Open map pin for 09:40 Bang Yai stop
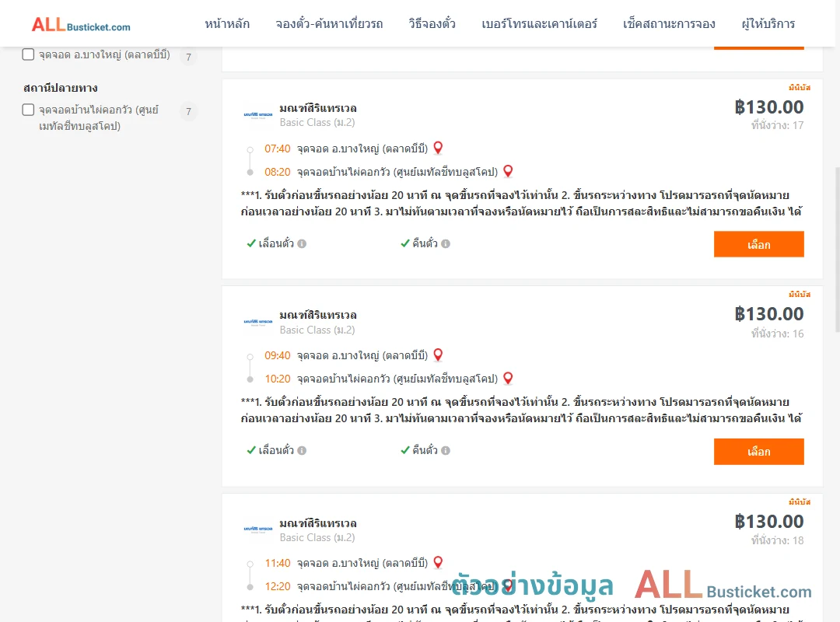The height and width of the screenshot is (622, 840). (438, 355)
